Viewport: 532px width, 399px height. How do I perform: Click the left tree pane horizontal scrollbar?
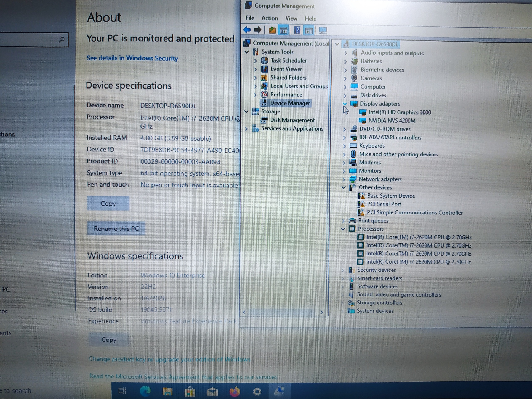[x=281, y=312]
